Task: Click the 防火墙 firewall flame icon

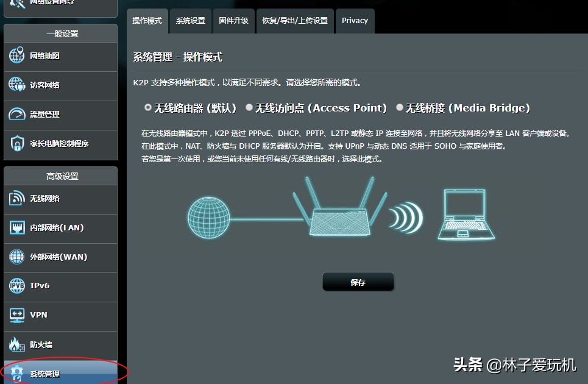Action: coord(17,344)
